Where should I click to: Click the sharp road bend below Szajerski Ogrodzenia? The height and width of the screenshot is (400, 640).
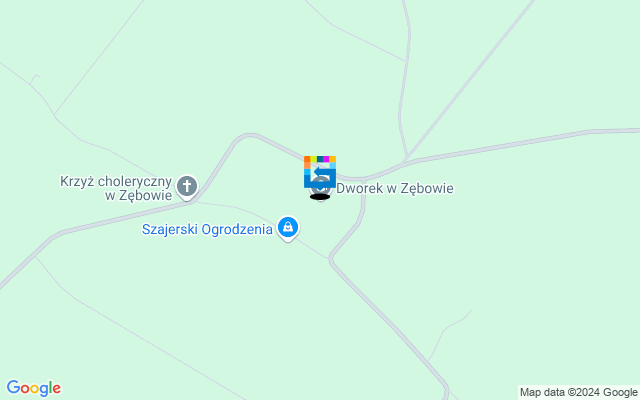pos(331,258)
